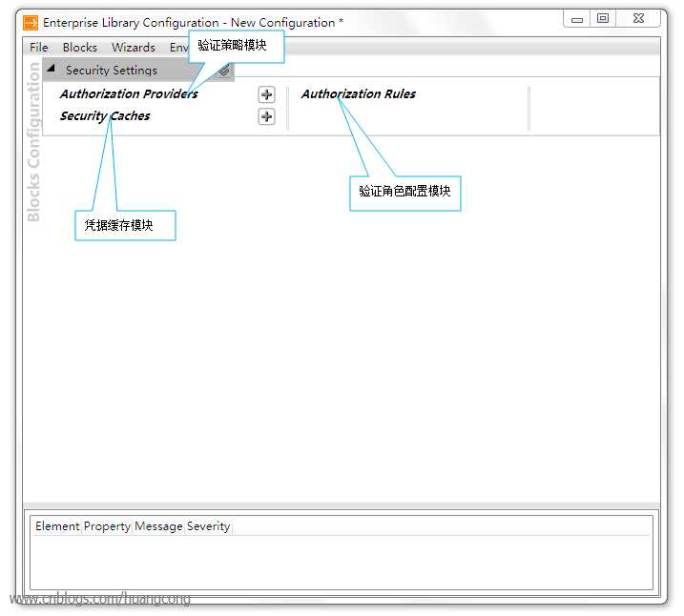Click the Security Settings header title

click(112, 71)
